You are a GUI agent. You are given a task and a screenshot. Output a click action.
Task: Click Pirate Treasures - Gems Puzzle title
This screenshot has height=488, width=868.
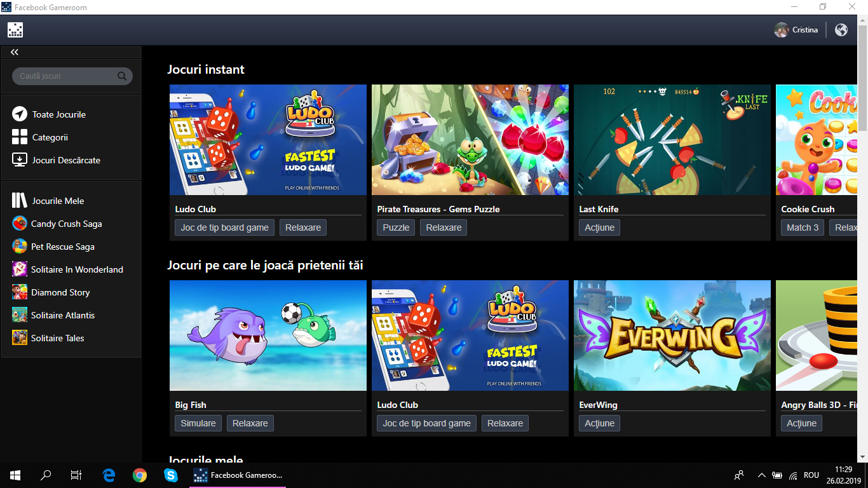438,209
